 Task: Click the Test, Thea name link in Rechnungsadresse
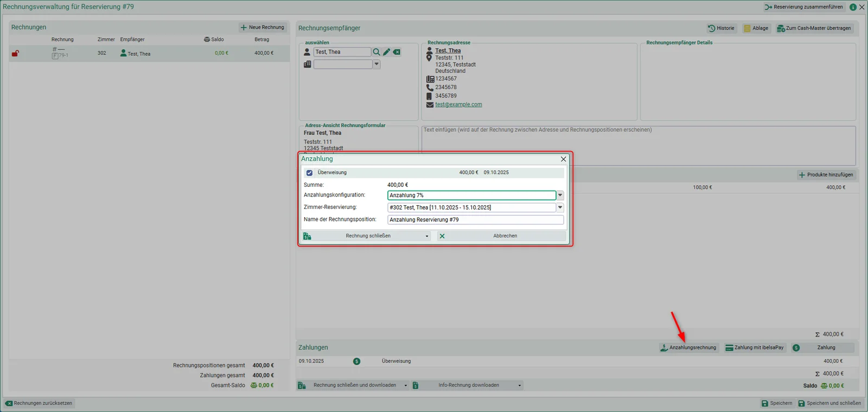pyautogui.click(x=448, y=50)
